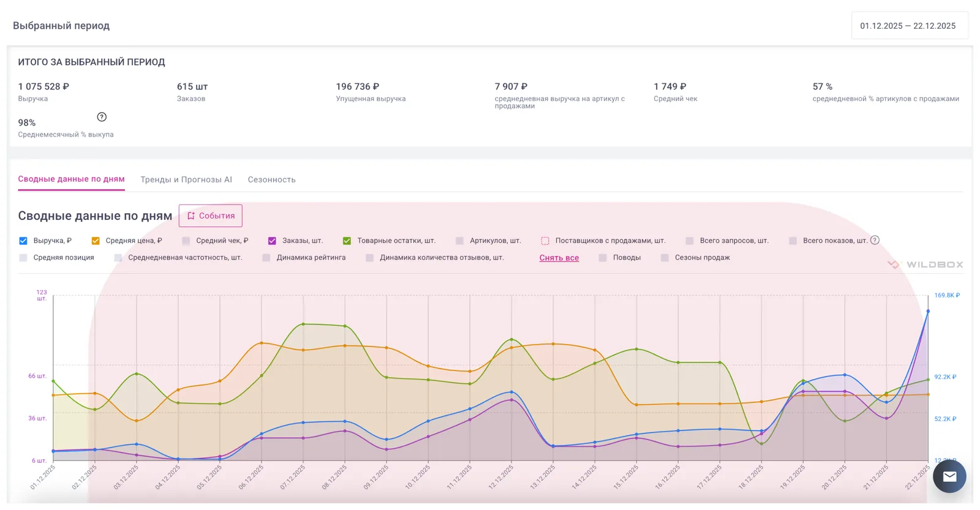Uncheck the Средняя цена, ₽ checkbox
The width and height of the screenshot is (980, 510).
click(x=96, y=241)
